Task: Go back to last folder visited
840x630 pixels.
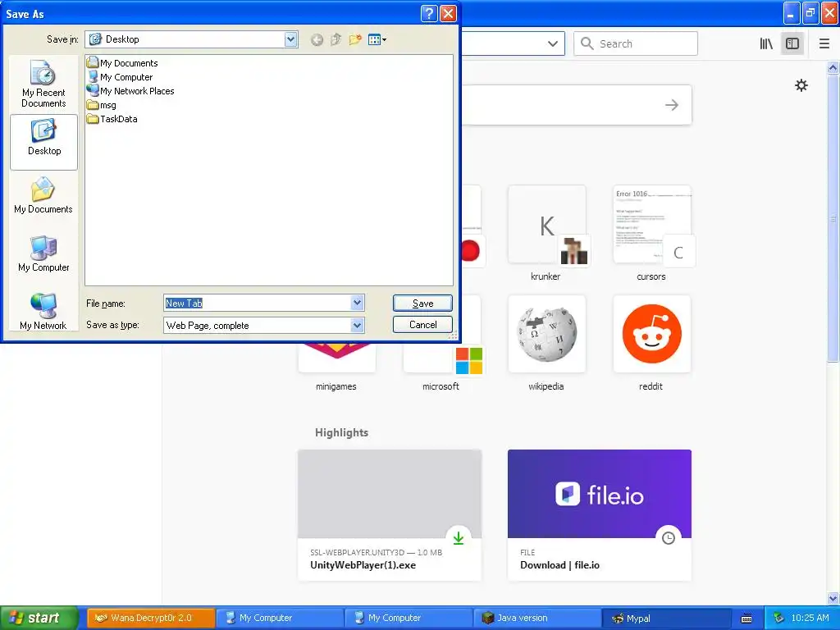Action: [317, 39]
